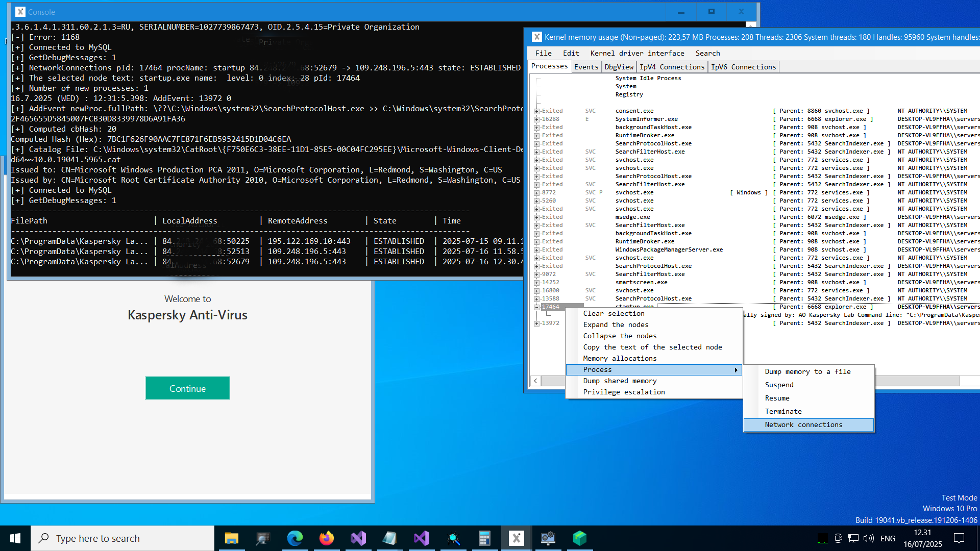
Task: Expand the 9072 SearchFilterHost.exe node
Action: 536,274
